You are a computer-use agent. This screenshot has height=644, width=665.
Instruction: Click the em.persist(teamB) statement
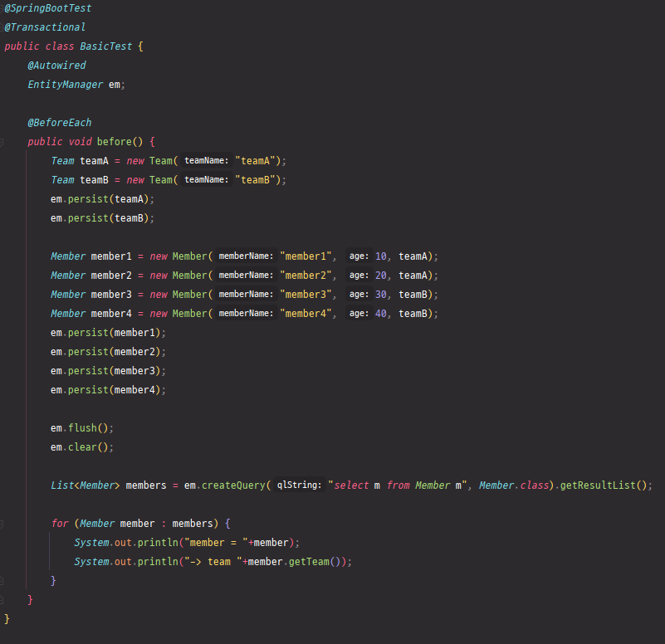102,218
